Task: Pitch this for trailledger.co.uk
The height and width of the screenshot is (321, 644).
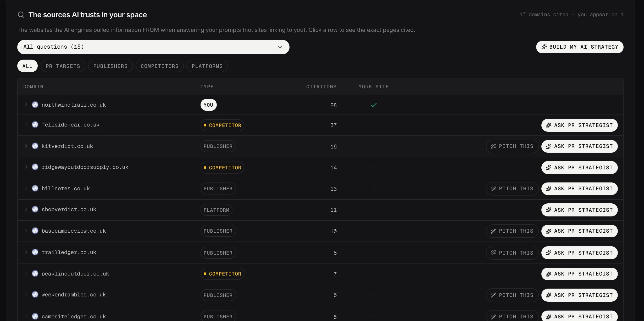Action: click(x=512, y=253)
